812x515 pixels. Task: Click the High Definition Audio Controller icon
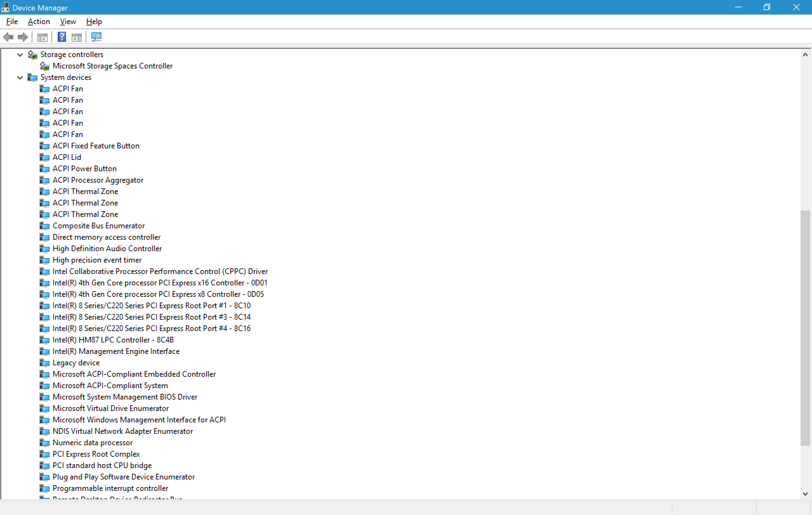(x=44, y=249)
